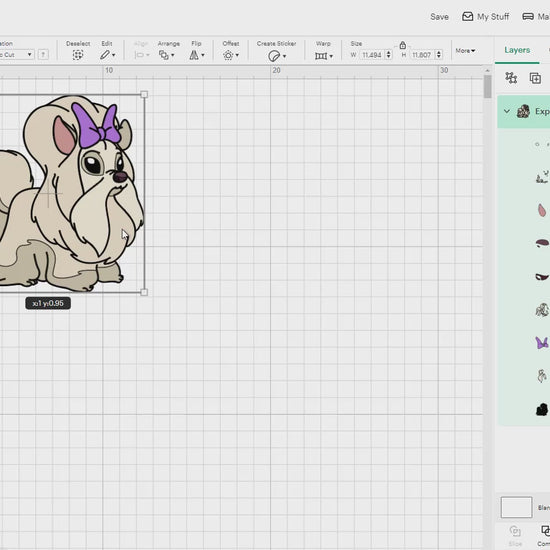This screenshot has height=550, width=550.
Task: Open the Offset tool
Action: (x=228, y=55)
